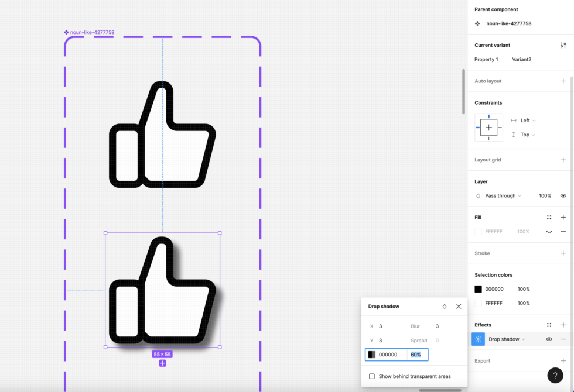The width and height of the screenshot is (574, 392).
Task: Edit the 60% shadow opacity field
Action: click(x=415, y=354)
